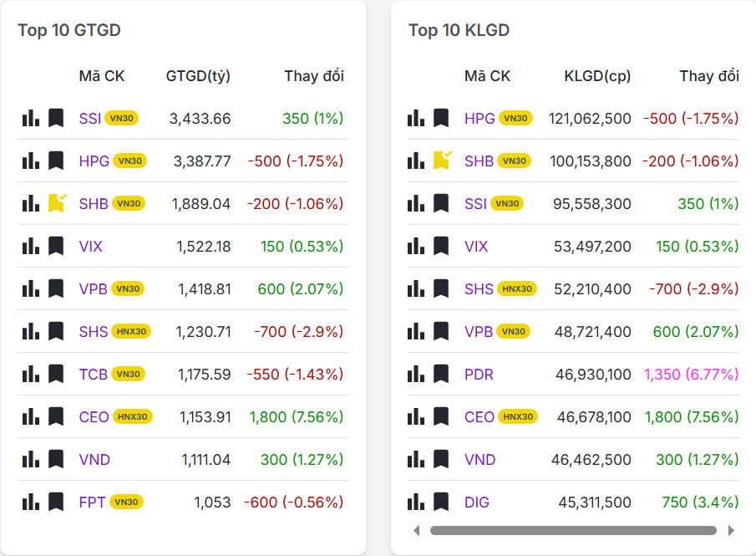
Task: Open the chart icon for VIX in Top 10 GTGD
Action: click(x=31, y=246)
